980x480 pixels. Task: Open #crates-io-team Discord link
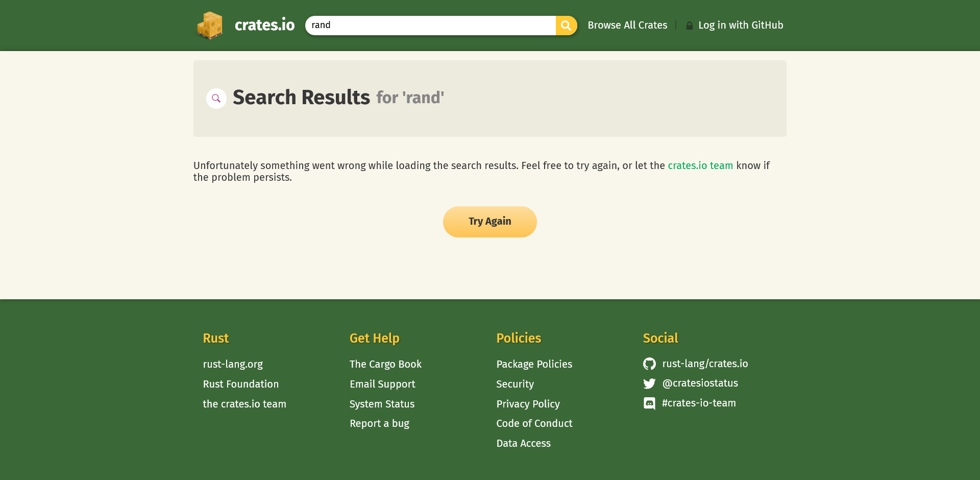(x=699, y=403)
